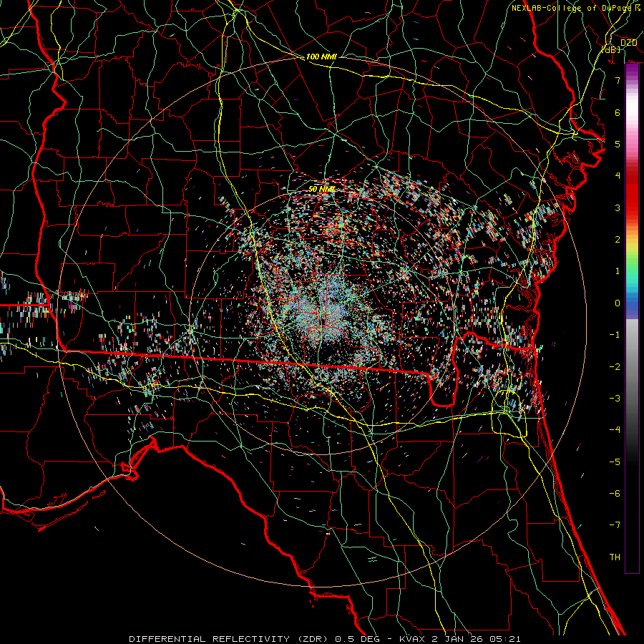Click the -5 tick label on color scale

point(615,462)
